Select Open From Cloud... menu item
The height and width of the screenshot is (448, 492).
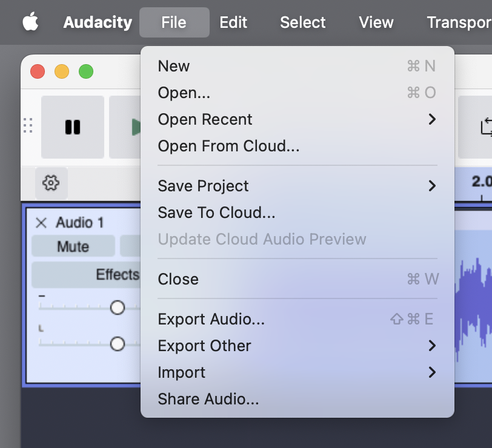click(x=228, y=146)
